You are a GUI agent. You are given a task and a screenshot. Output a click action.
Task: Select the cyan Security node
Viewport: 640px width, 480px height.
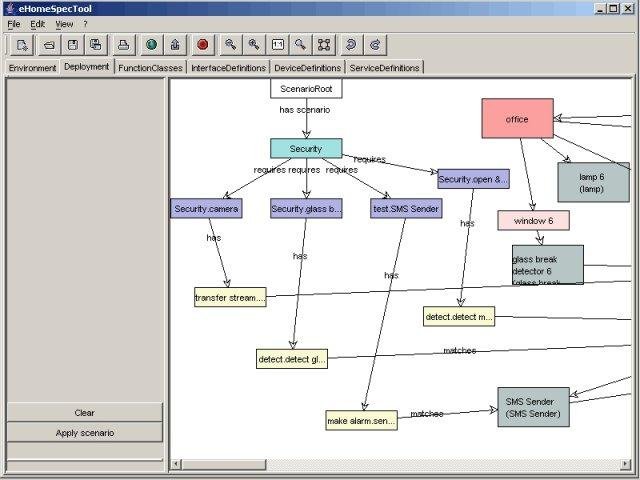pos(306,149)
